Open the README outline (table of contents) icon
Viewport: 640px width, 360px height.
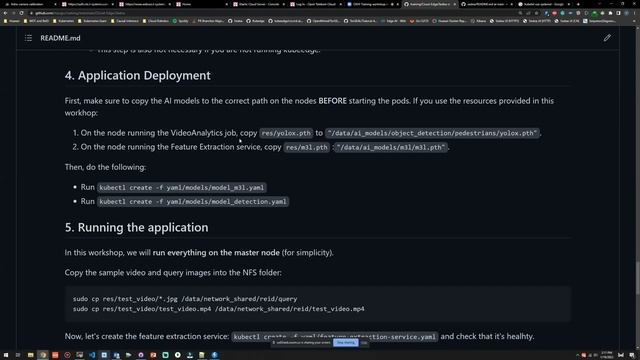point(28,38)
